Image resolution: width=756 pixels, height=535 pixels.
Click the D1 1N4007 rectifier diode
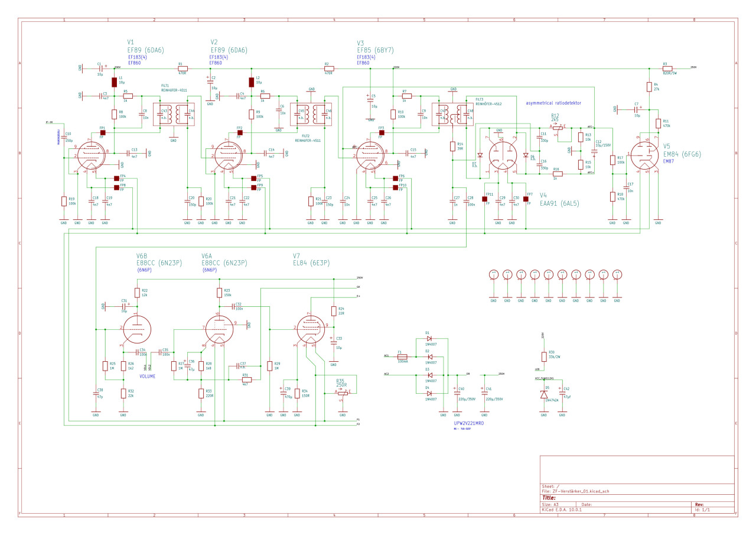[x=430, y=339]
